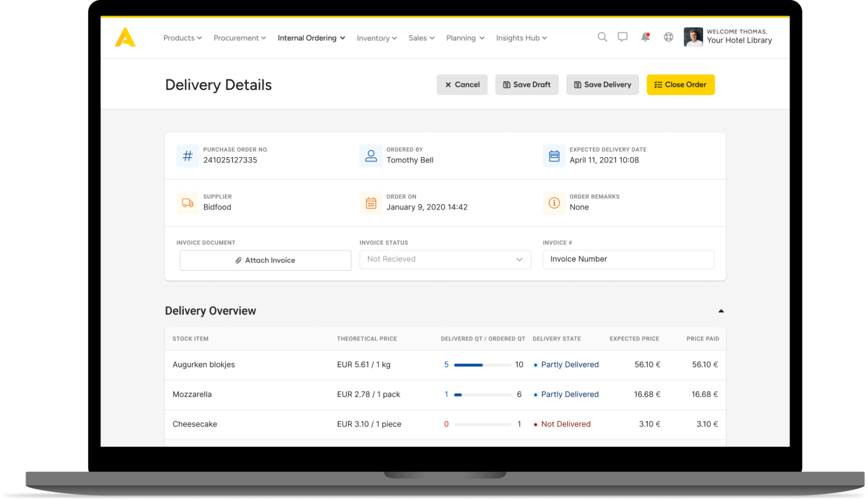The image size is (868, 500).
Task: Click the help lifebuoy icon
Action: 669,37
